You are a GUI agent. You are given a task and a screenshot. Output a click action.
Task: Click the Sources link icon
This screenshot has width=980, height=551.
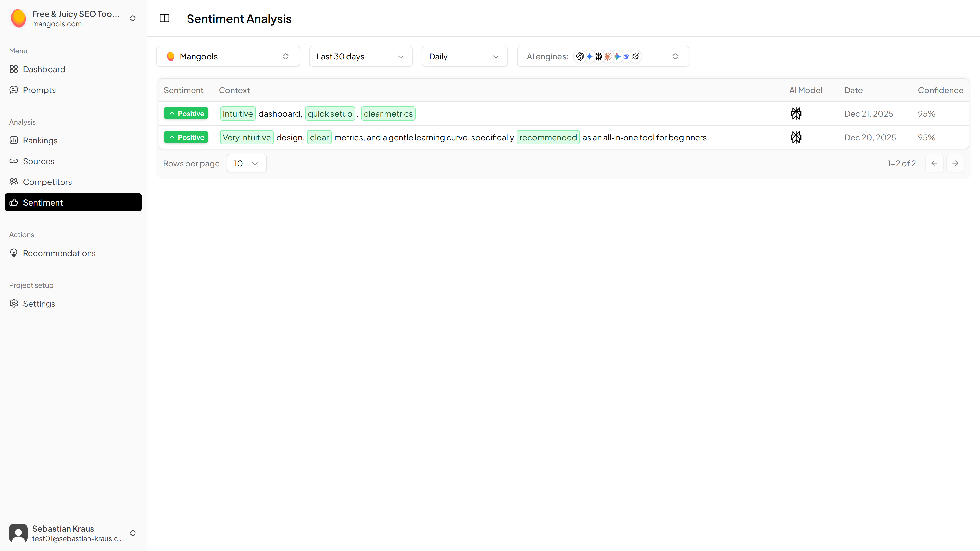tap(14, 161)
